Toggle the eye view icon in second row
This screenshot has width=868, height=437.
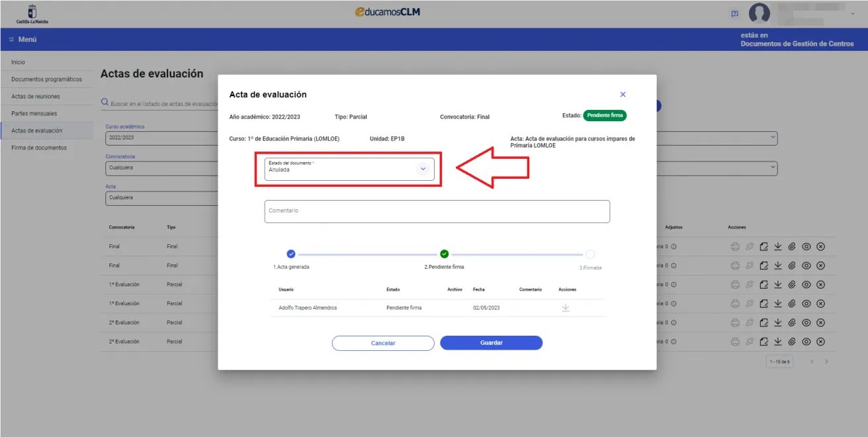[x=806, y=266]
